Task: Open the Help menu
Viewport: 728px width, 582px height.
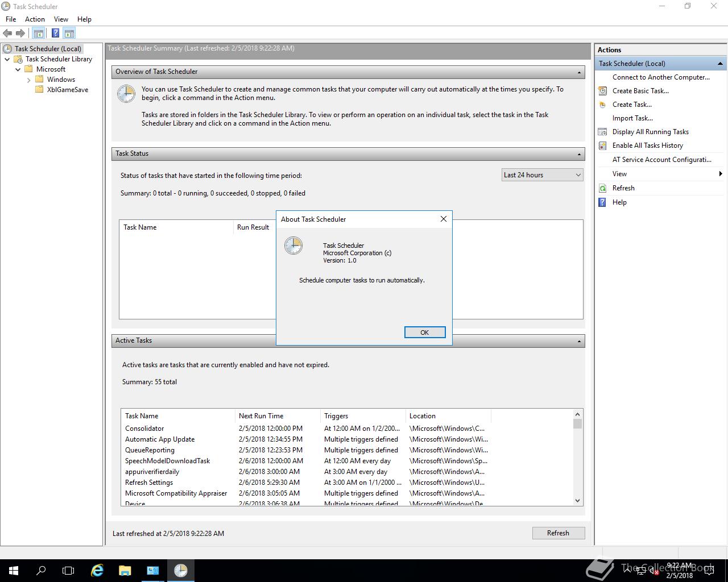Action: (x=84, y=19)
